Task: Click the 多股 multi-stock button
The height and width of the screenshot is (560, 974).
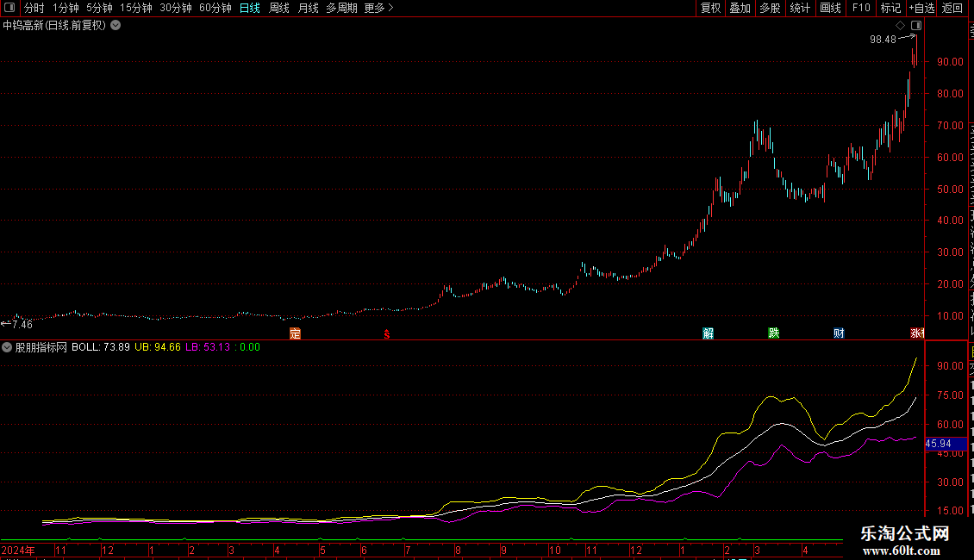Action: pos(771,8)
